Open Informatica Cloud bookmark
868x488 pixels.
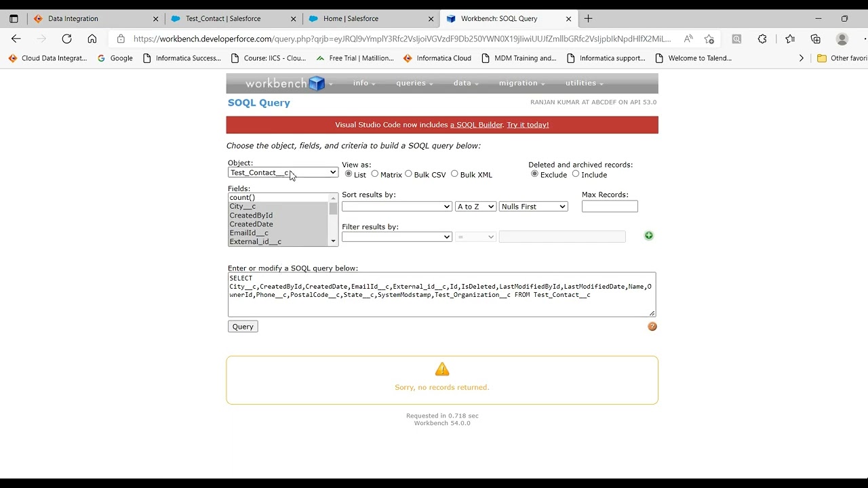tap(437, 58)
